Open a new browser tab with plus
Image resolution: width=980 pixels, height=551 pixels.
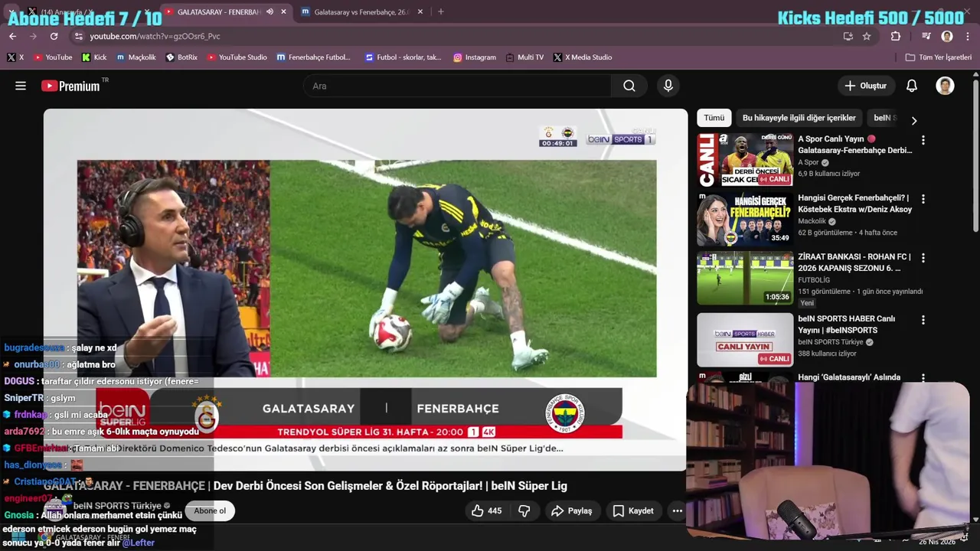(x=440, y=11)
